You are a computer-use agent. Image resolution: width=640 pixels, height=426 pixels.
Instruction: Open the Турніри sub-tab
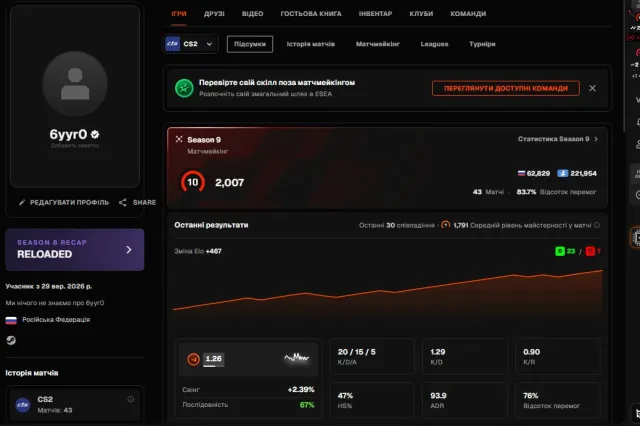coord(482,44)
